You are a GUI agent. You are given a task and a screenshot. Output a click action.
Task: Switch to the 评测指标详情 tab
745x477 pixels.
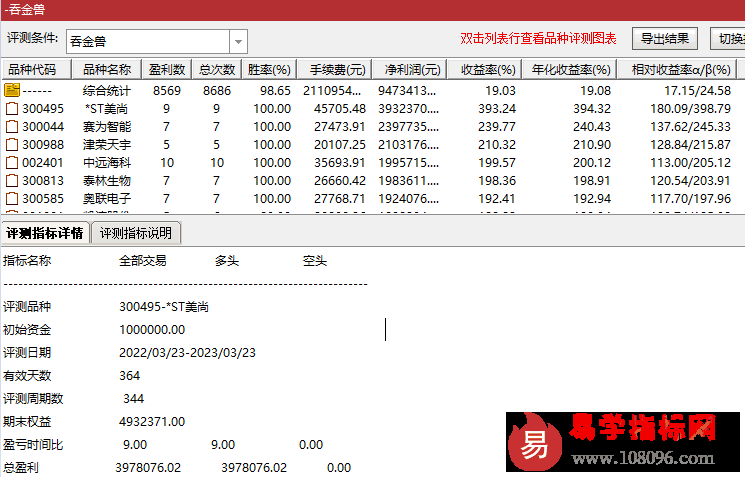[45, 233]
